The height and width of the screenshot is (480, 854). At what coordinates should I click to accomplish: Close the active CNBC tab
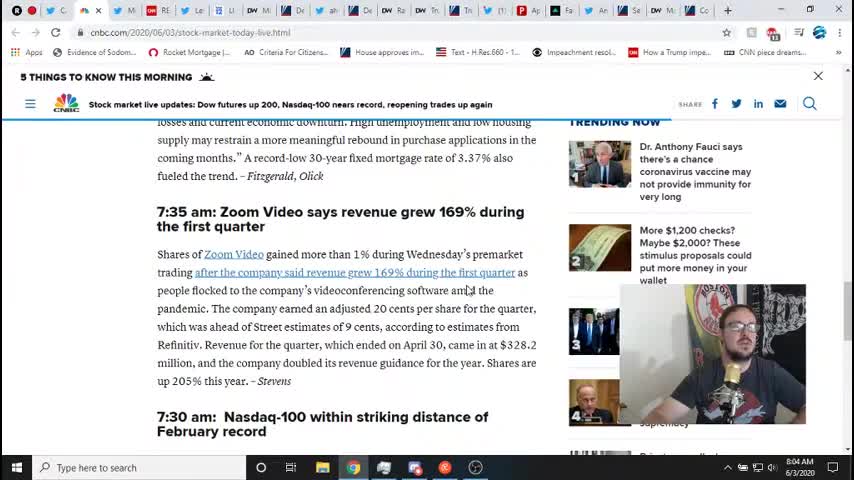[99, 10]
